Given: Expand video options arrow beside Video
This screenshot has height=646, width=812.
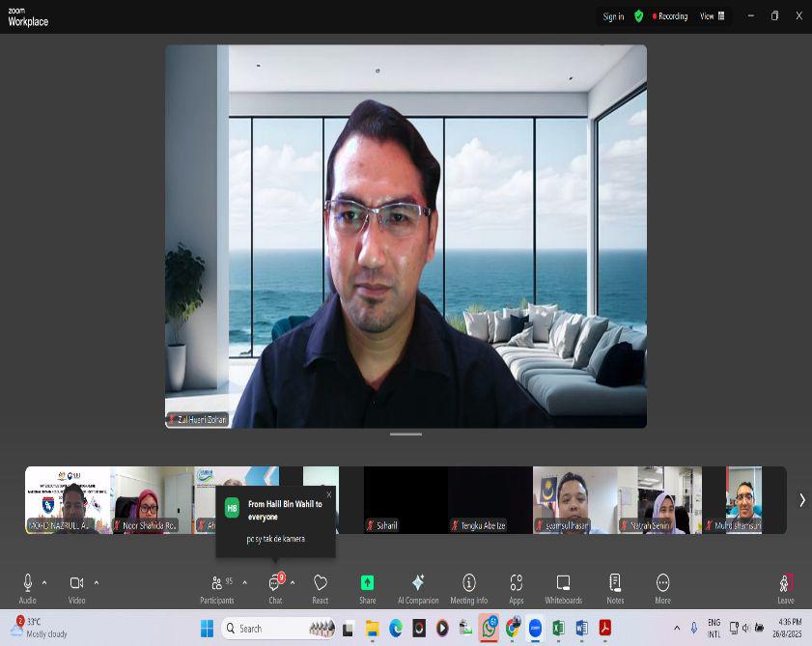Looking at the screenshot, I should (x=96, y=582).
